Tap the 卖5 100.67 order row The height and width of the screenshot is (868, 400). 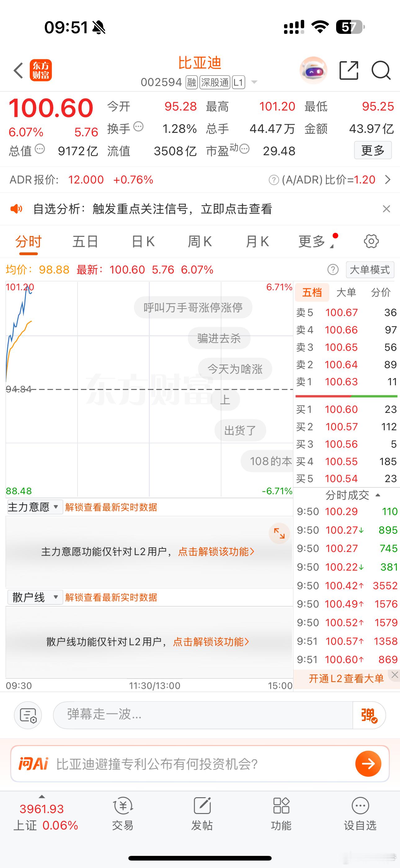pos(346,312)
